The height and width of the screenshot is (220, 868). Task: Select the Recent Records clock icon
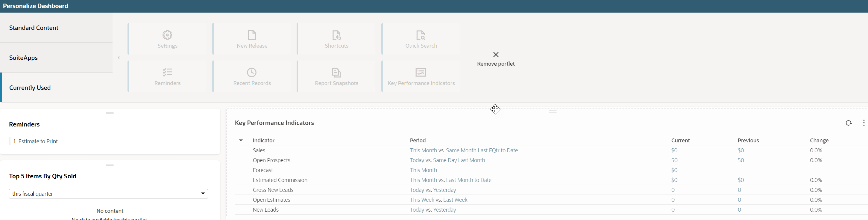pos(252,73)
